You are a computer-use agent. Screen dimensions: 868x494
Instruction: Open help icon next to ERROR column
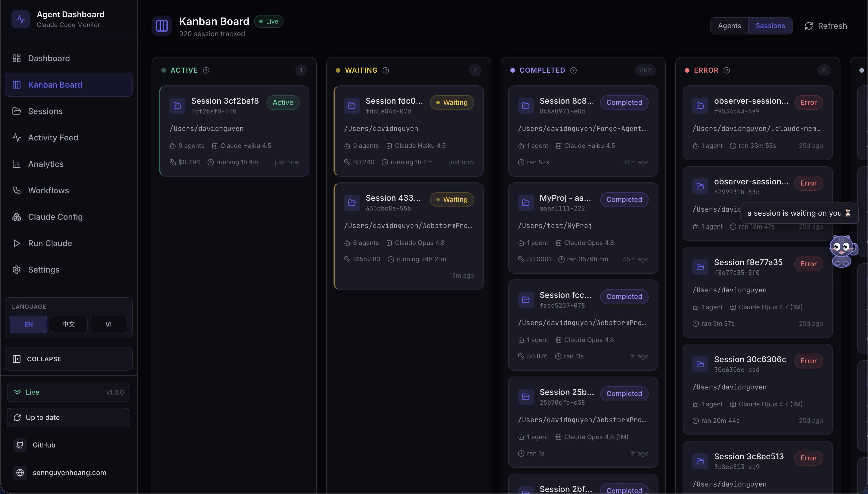[x=726, y=70]
